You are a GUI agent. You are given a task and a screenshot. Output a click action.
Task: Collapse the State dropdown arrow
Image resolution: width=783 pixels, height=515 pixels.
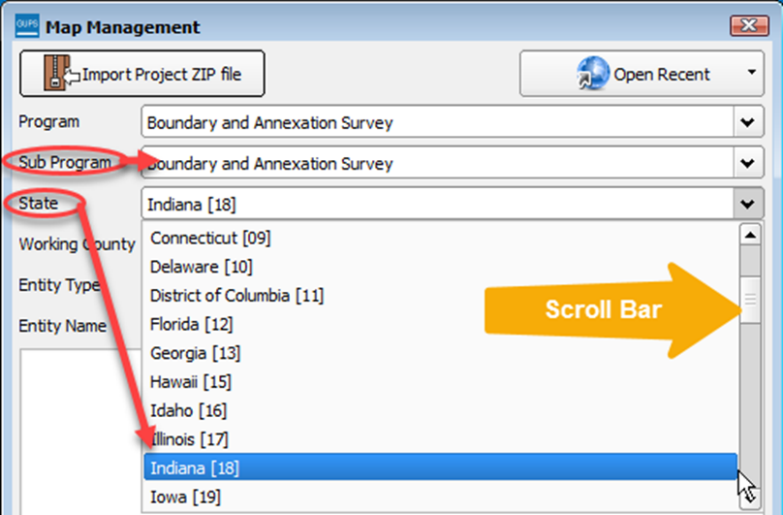747,204
